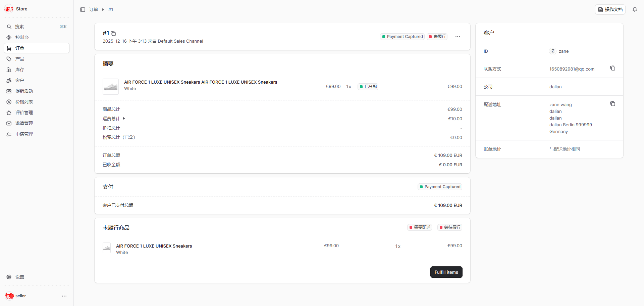Image resolution: width=644 pixels, height=306 pixels.
Task: Navigate to 客户 customers page
Action: click(20, 80)
